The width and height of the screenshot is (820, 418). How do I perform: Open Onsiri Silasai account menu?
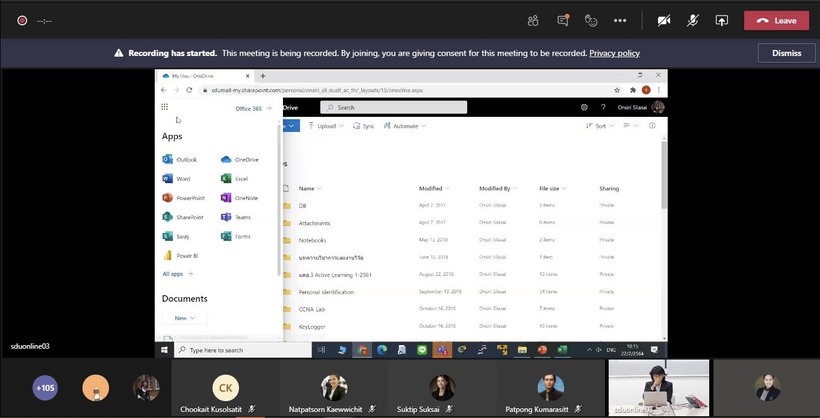click(640, 107)
